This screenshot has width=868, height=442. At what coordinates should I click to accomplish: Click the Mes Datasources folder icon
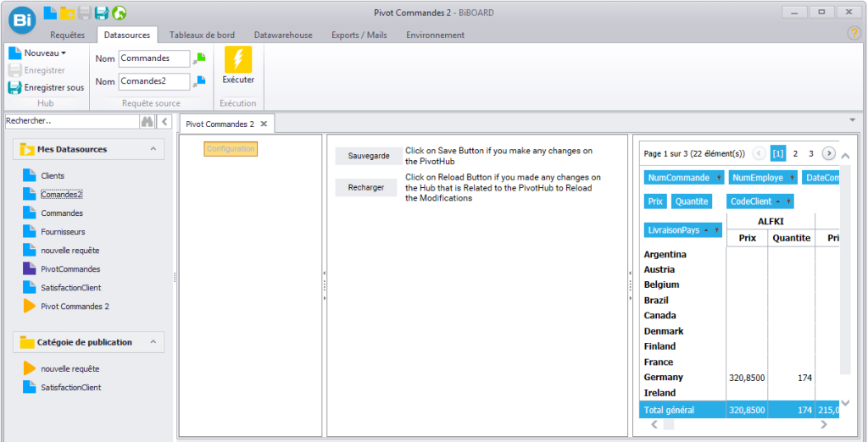tap(26, 149)
